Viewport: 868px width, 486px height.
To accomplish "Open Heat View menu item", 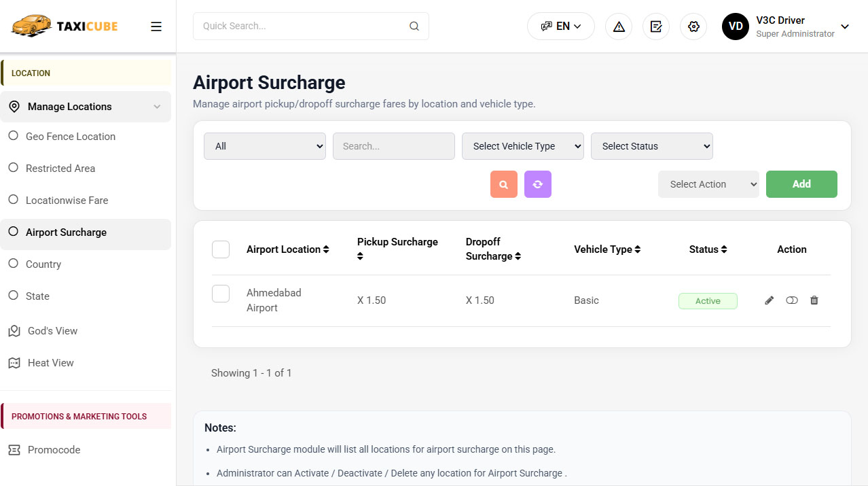I will coord(86,363).
